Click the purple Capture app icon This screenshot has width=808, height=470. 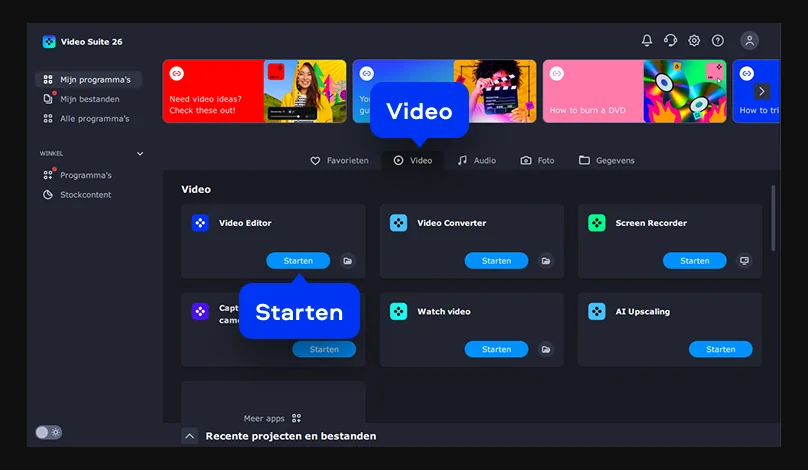coord(200,311)
